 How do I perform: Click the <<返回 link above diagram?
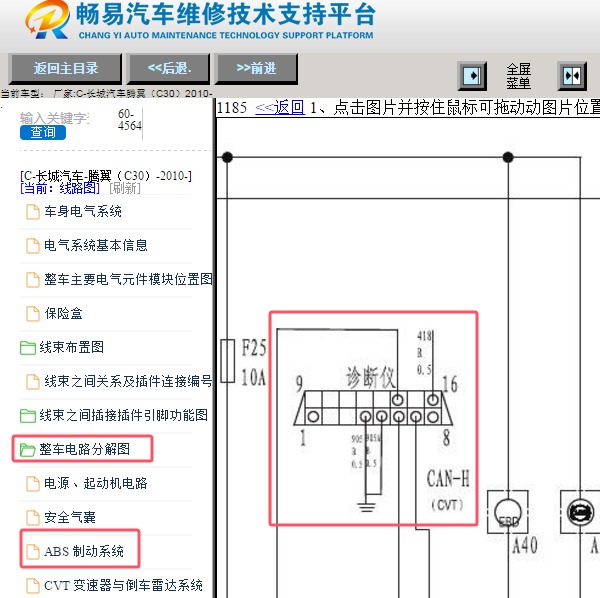280,108
